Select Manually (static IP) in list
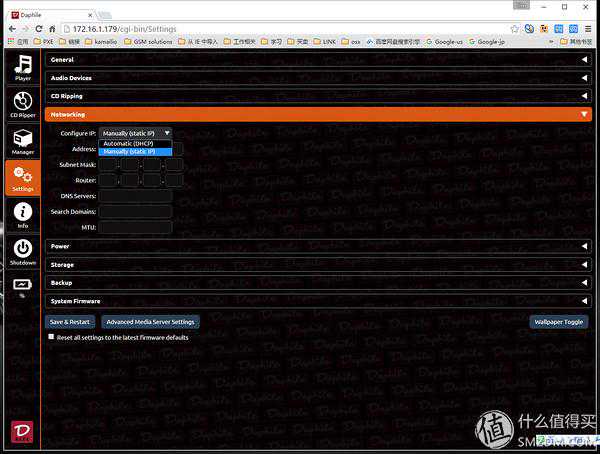600x454 pixels. coord(136,152)
